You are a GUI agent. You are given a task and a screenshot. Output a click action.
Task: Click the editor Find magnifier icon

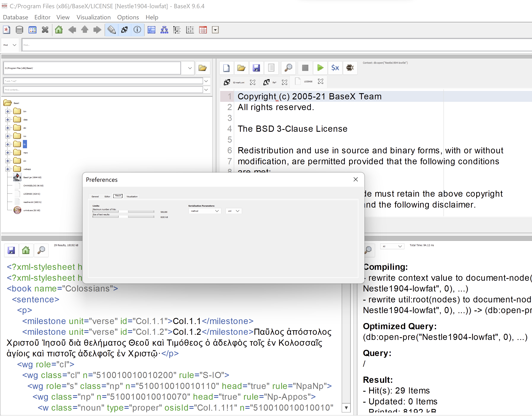point(288,68)
